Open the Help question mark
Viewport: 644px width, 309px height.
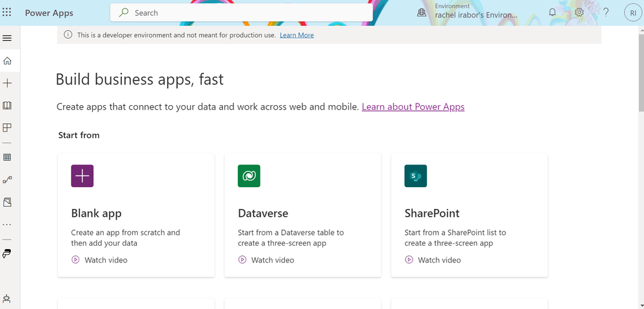pos(606,12)
